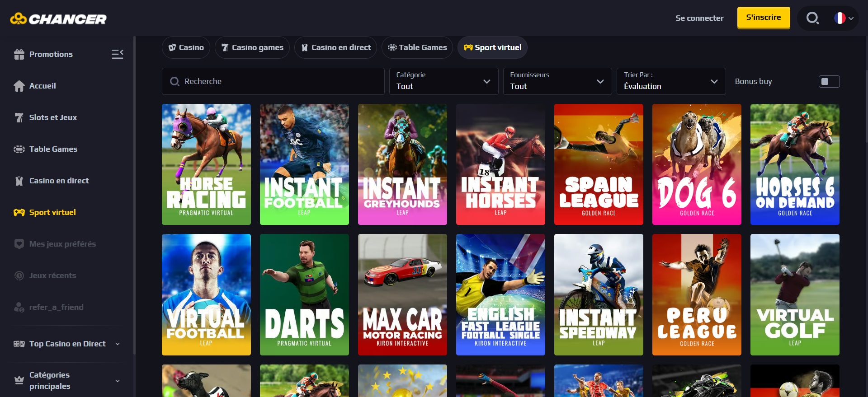Click the Promotions gift icon
Image resolution: width=868 pixels, height=397 pixels.
click(19, 54)
